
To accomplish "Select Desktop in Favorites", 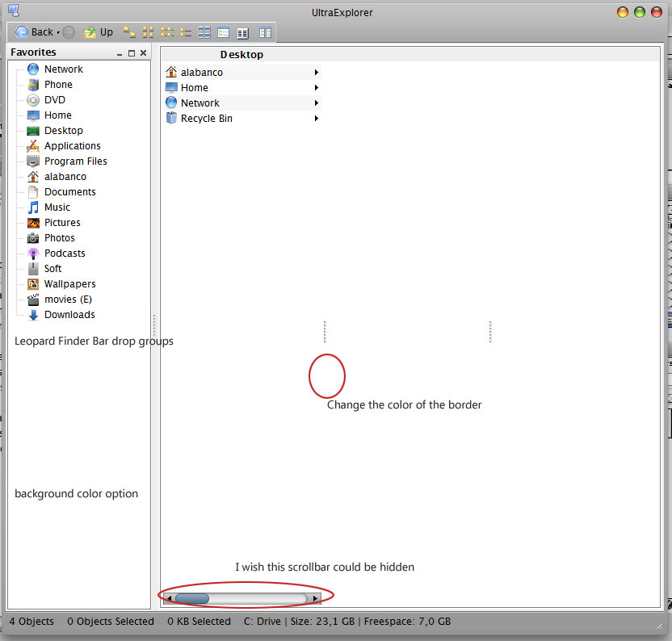I will (64, 131).
